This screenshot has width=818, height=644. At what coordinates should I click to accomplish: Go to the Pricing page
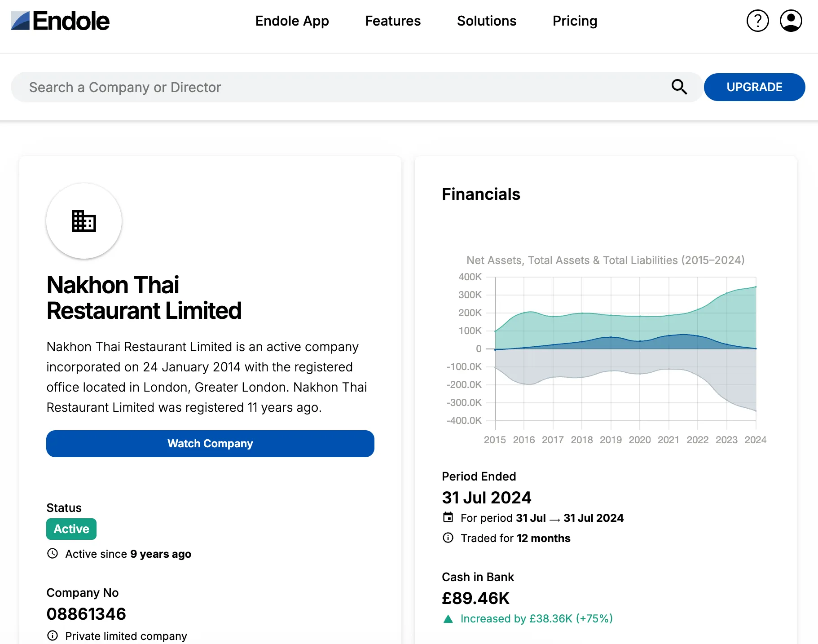click(574, 21)
